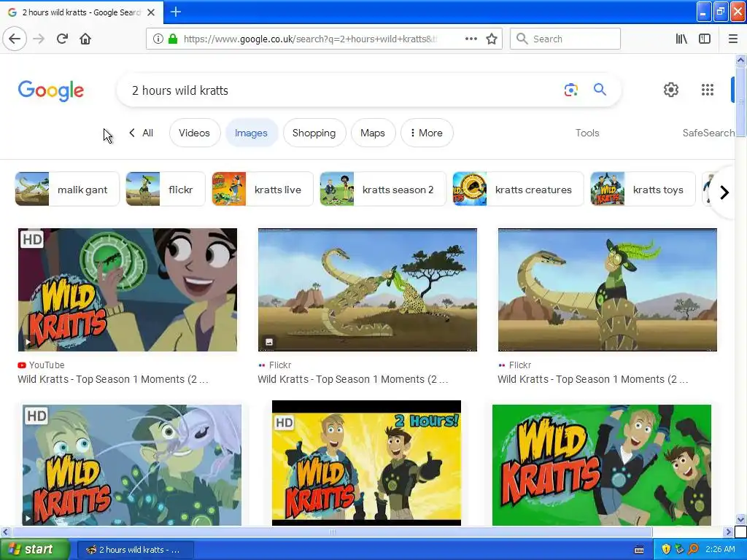
Task: Click the green padlock security icon
Action: tap(173, 39)
